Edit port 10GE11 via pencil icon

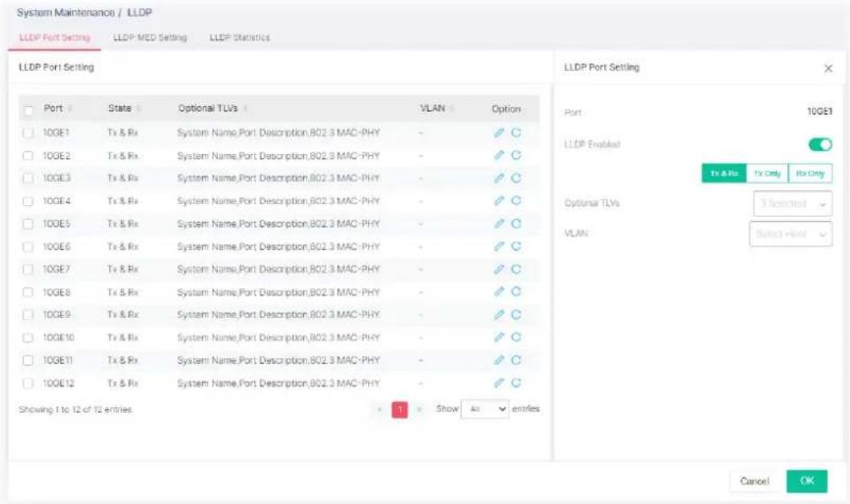(500, 360)
